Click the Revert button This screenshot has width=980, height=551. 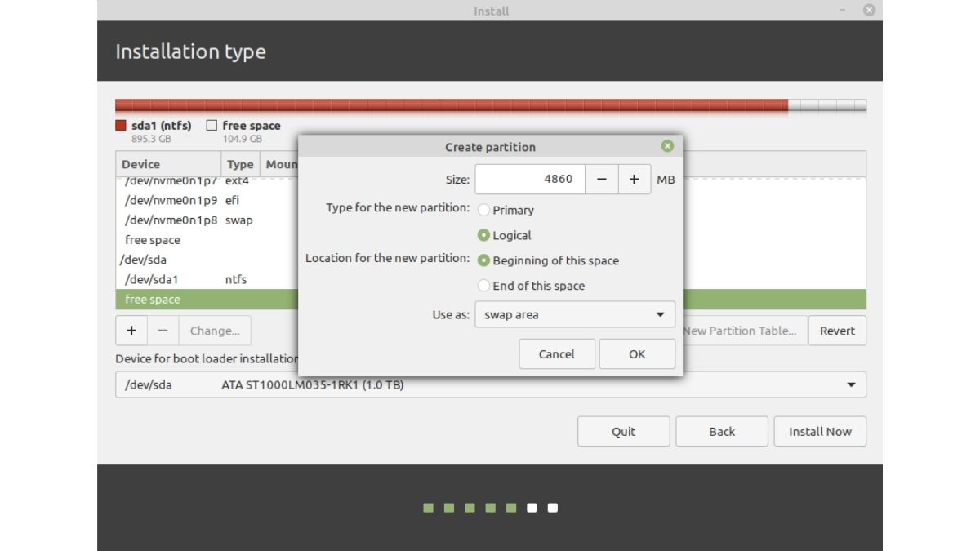[x=837, y=331]
